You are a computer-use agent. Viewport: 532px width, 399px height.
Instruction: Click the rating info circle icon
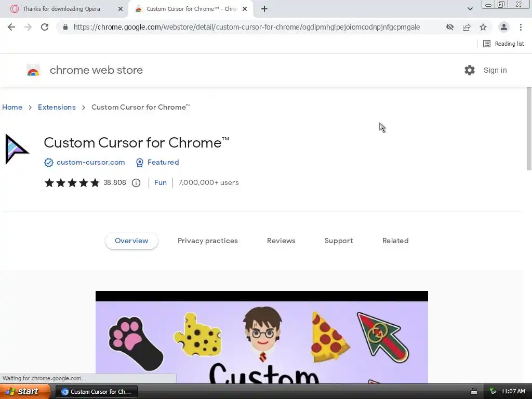point(136,183)
